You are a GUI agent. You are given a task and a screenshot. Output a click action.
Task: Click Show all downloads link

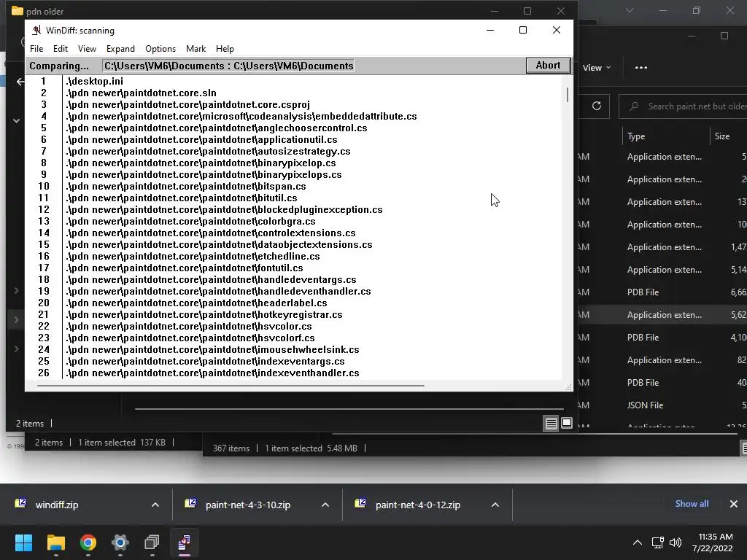[692, 504]
